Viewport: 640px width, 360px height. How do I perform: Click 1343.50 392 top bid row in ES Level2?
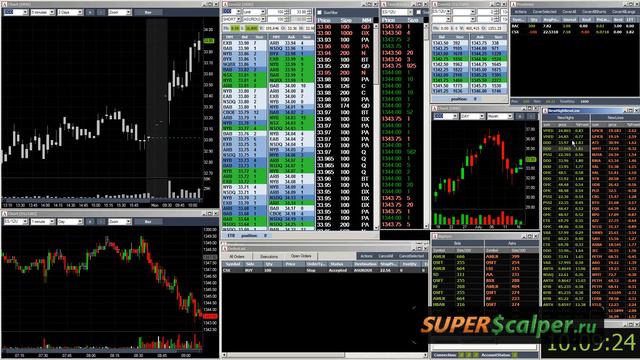451,42
